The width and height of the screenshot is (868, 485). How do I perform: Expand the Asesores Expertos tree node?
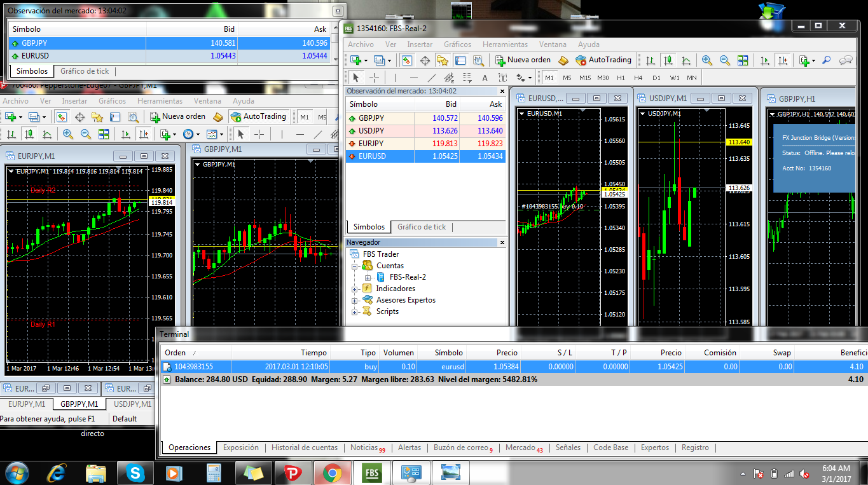[x=355, y=300]
